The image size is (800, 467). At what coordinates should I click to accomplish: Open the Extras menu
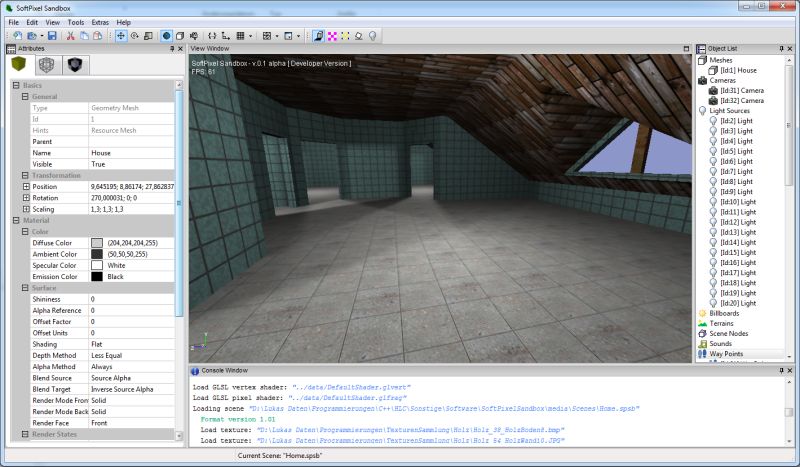100,22
